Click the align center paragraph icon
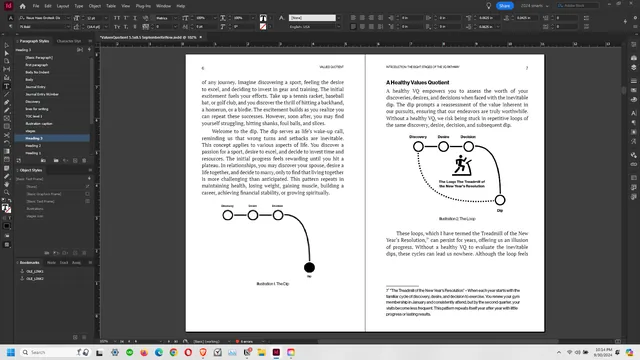This screenshot has width=640, height=360. pyautogui.click(x=362, y=18)
